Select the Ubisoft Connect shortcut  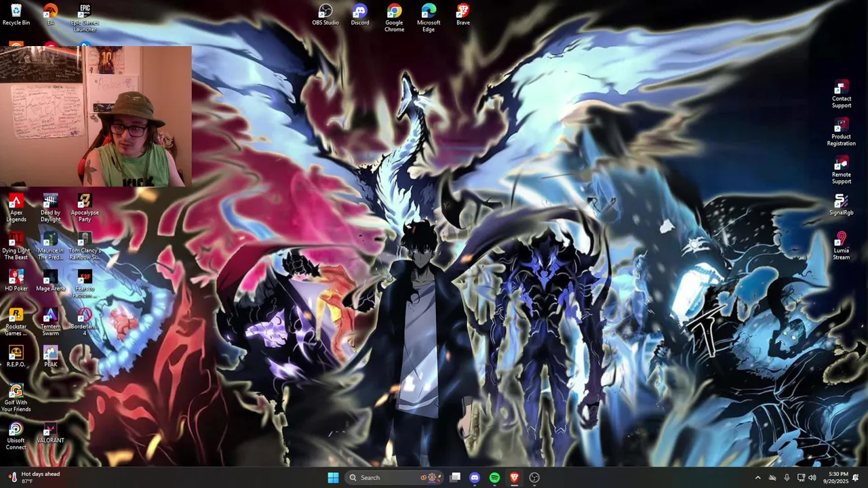coord(16,436)
